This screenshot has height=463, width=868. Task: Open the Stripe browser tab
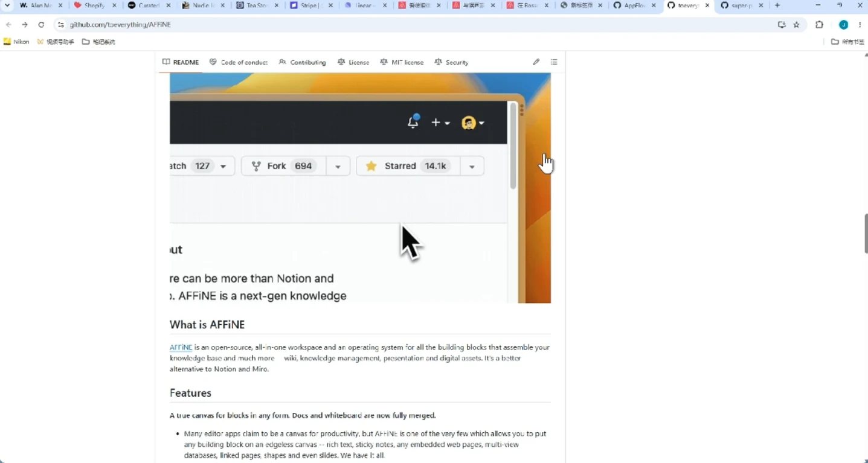point(308,5)
